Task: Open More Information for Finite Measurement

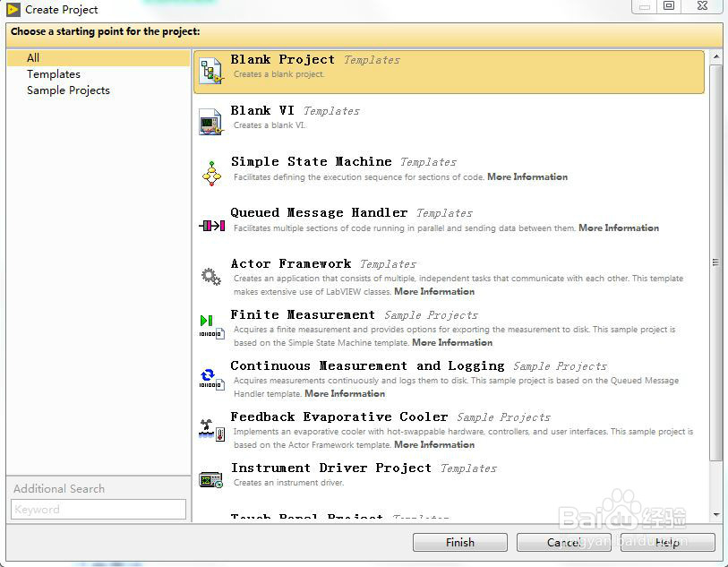Action: tap(453, 343)
